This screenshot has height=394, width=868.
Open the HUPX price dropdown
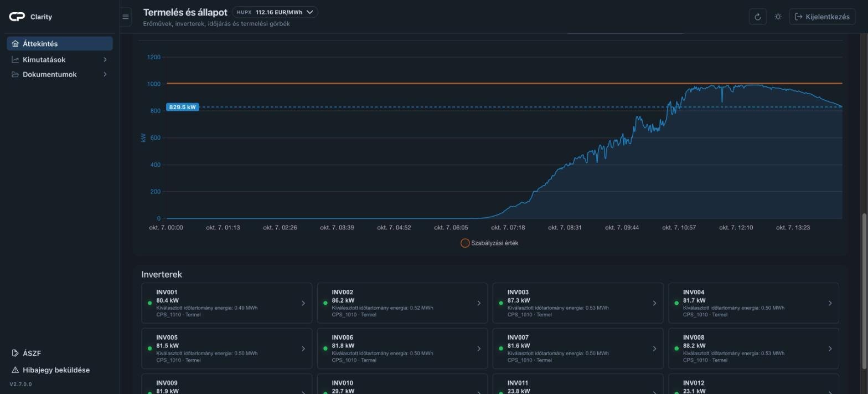click(x=276, y=12)
